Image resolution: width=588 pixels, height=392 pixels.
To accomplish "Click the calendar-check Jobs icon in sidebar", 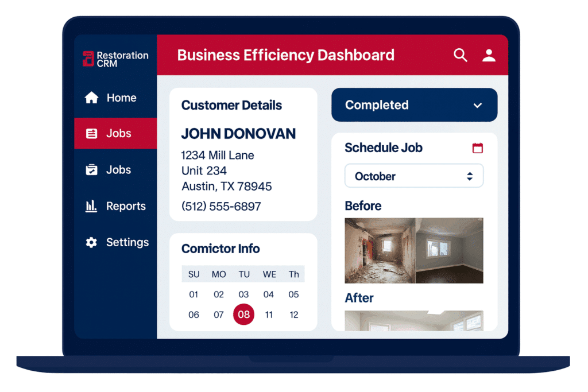I will tap(91, 170).
